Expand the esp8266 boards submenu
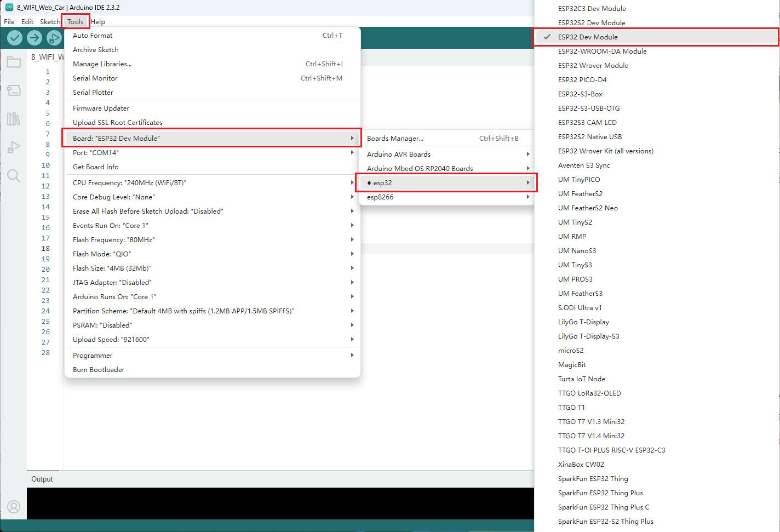780x532 pixels. (x=447, y=197)
